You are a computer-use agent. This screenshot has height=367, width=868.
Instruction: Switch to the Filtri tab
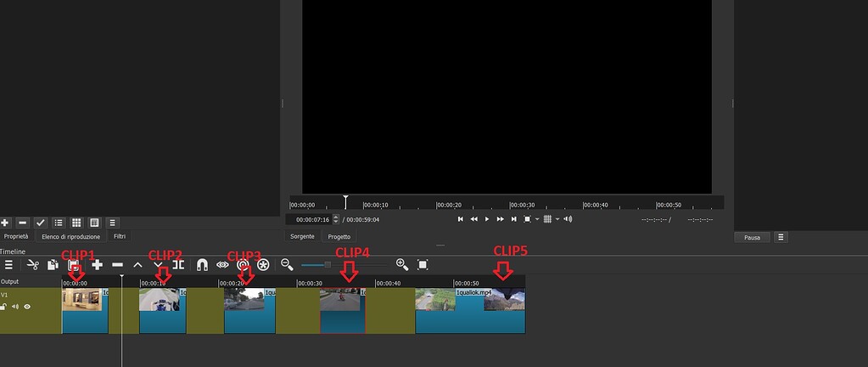coord(120,236)
